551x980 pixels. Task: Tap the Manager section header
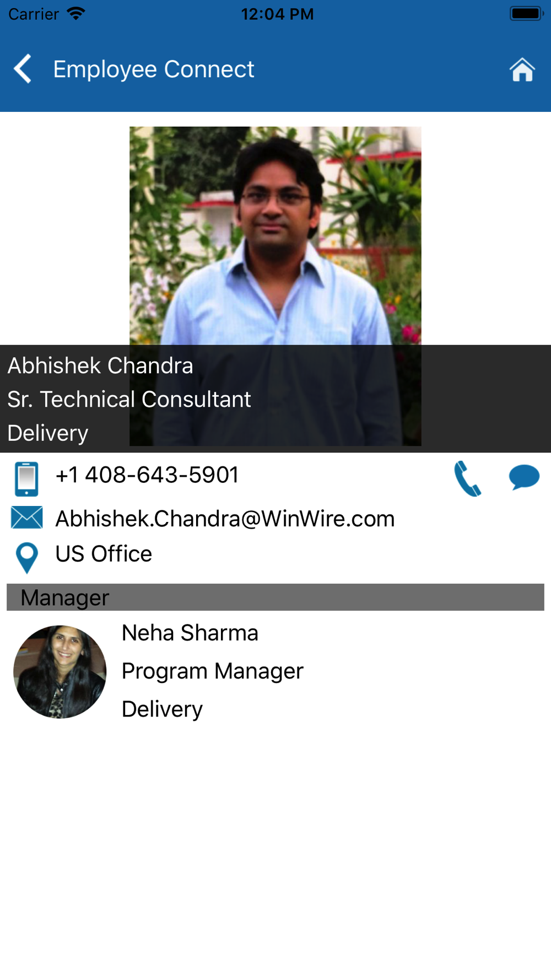tap(275, 597)
